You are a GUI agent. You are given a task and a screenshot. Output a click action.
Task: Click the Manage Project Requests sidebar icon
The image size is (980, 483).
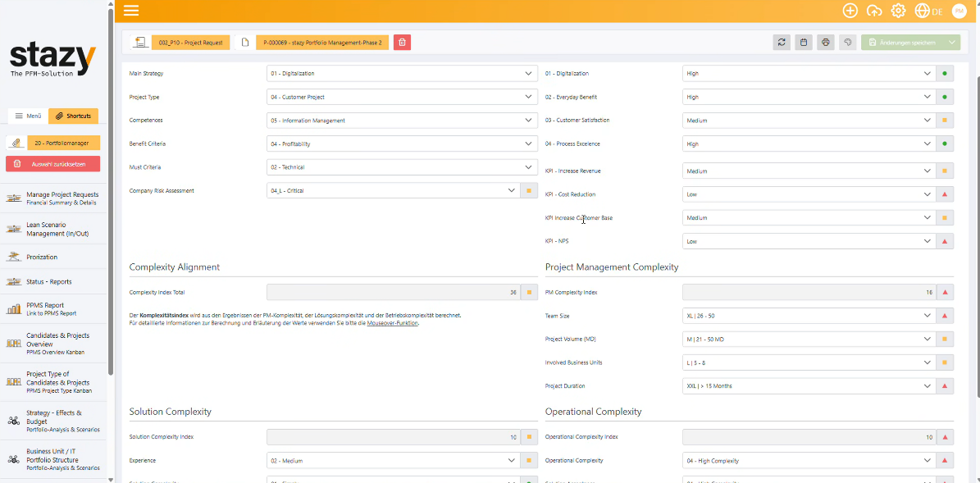click(14, 198)
